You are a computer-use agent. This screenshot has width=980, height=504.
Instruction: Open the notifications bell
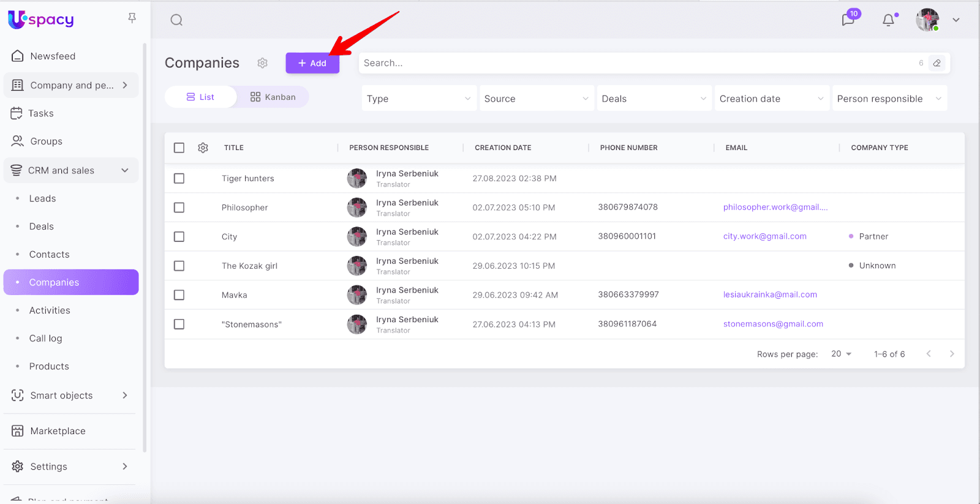coord(888,20)
